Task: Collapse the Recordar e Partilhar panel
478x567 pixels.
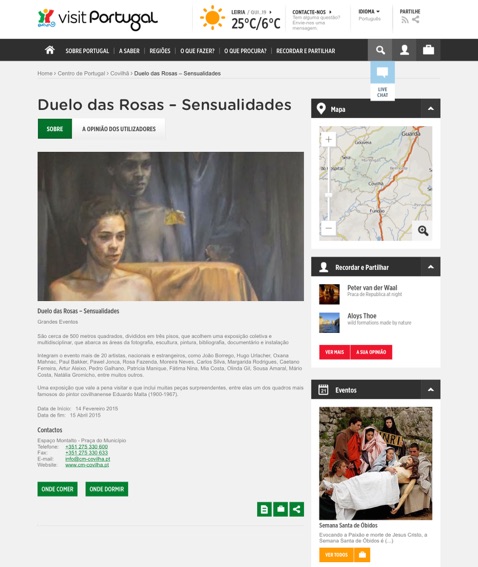Action: (430, 267)
